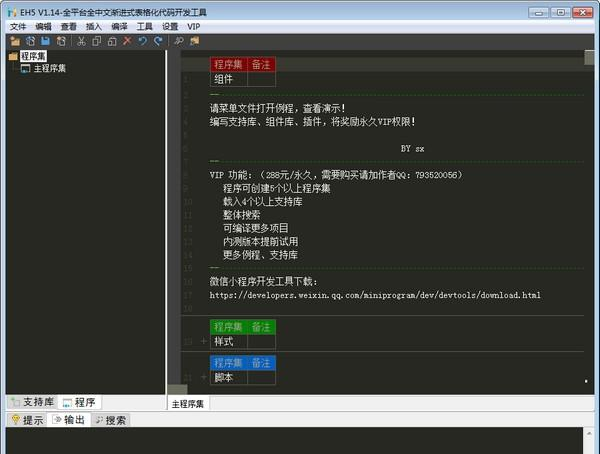The width and height of the screenshot is (600, 454).
Task: Click the blue 备注 header cell
Action: pos(261,363)
